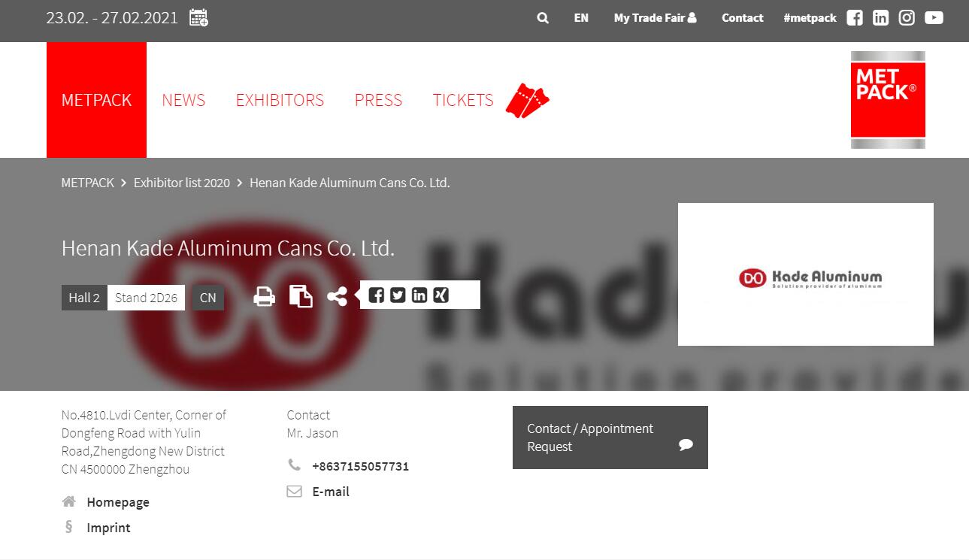Open the Kade Aluminum logo thumbnail
The height and width of the screenshot is (560, 969).
(806, 274)
